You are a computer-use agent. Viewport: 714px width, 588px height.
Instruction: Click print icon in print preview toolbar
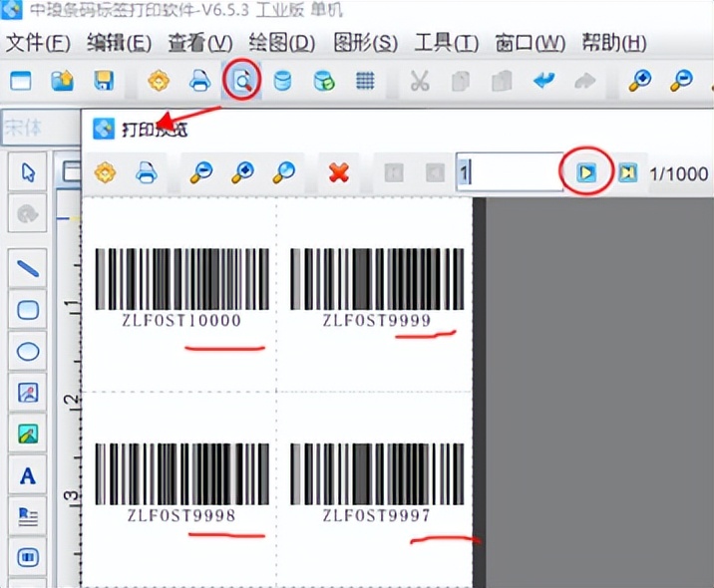(x=147, y=173)
